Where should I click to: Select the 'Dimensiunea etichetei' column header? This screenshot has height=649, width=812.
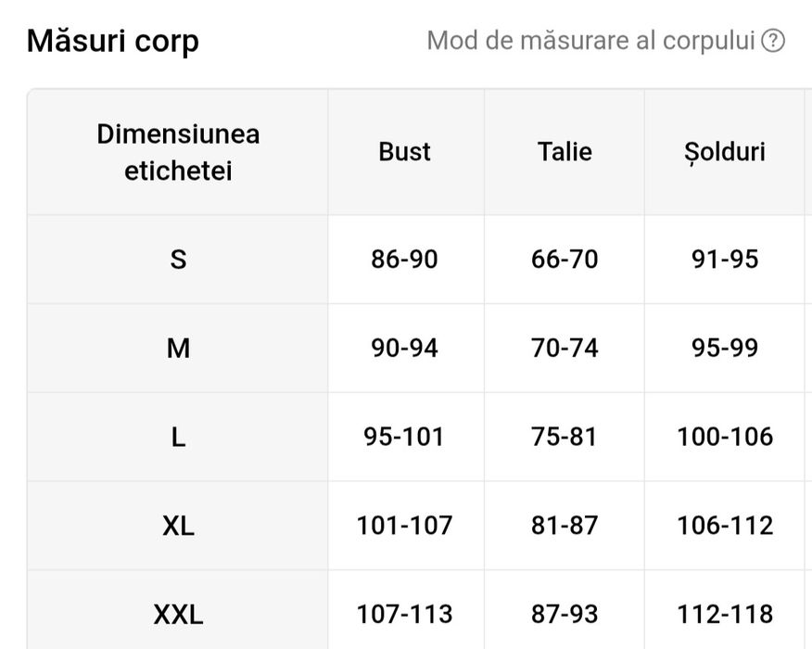(x=178, y=152)
